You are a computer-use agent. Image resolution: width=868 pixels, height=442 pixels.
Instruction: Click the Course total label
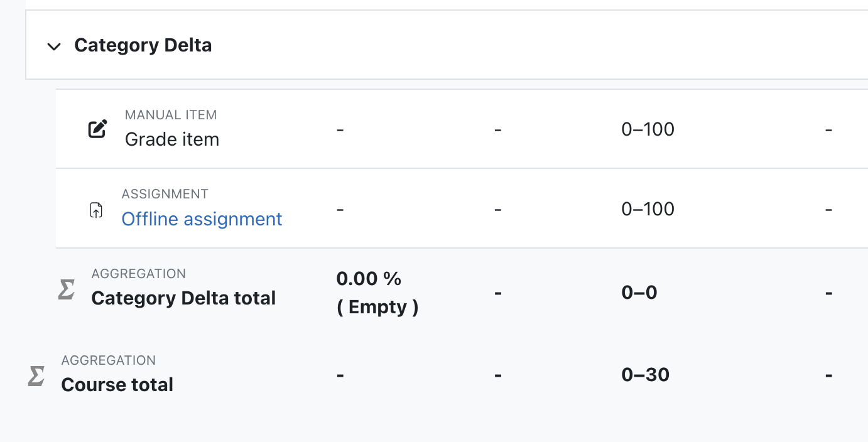pyautogui.click(x=117, y=384)
